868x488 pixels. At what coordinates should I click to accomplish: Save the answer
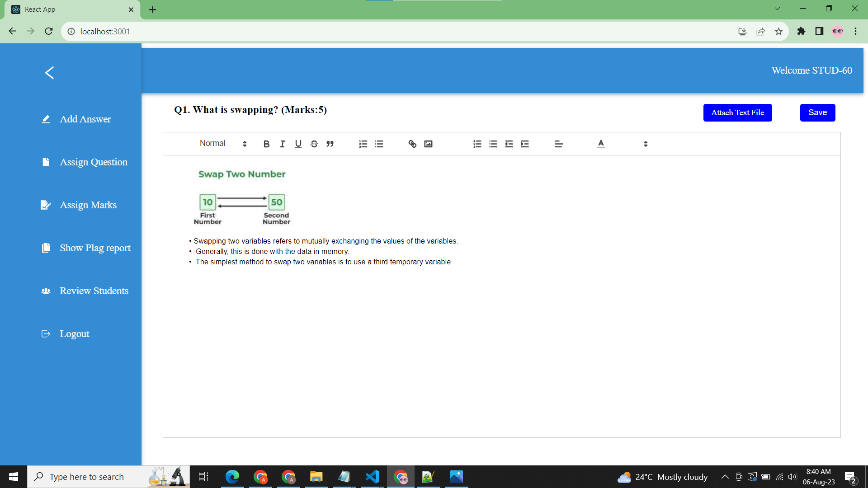coord(817,113)
